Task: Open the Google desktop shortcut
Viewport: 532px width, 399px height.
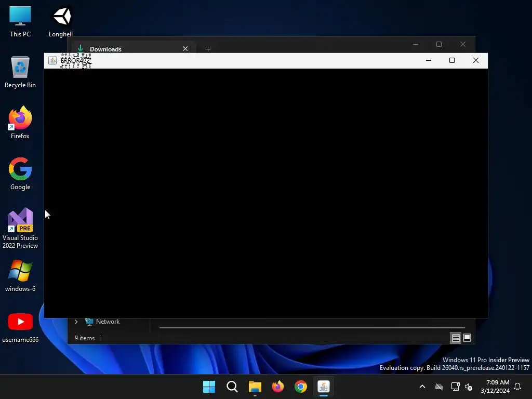Action: (x=20, y=174)
